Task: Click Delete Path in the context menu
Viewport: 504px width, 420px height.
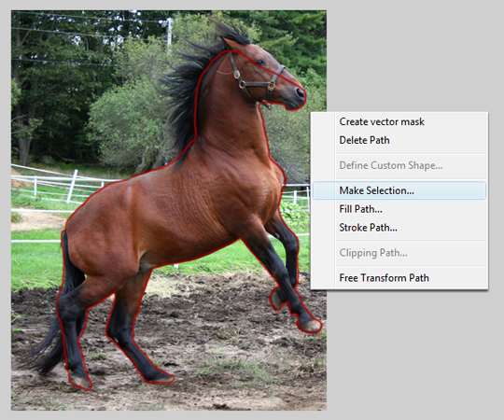Action: coord(364,140)
